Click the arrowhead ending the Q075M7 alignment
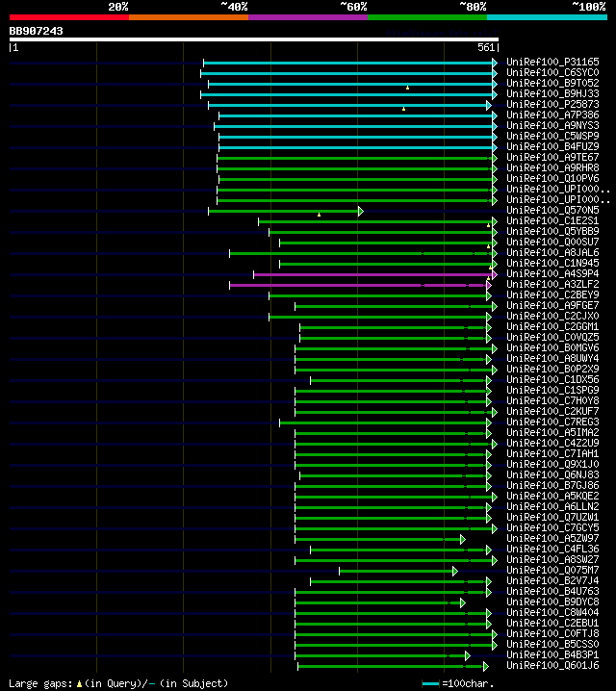 pyautogui.click(x=454, y=571)
